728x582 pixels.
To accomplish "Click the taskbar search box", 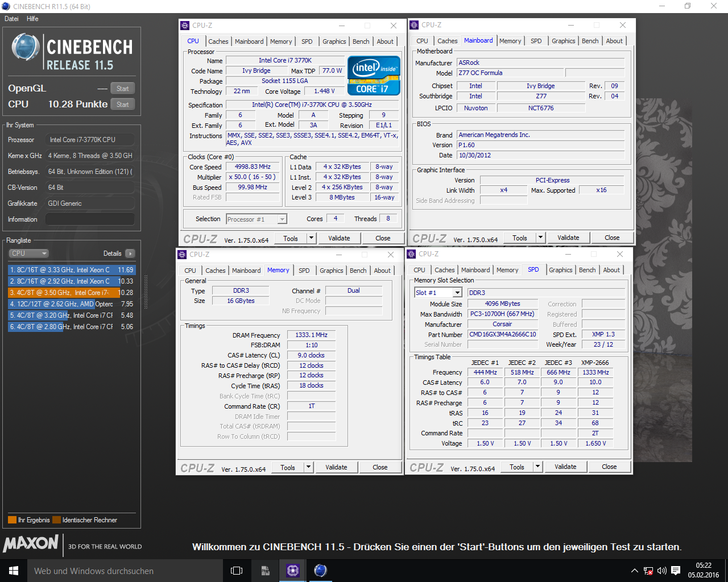I will [x=125, y=571].
